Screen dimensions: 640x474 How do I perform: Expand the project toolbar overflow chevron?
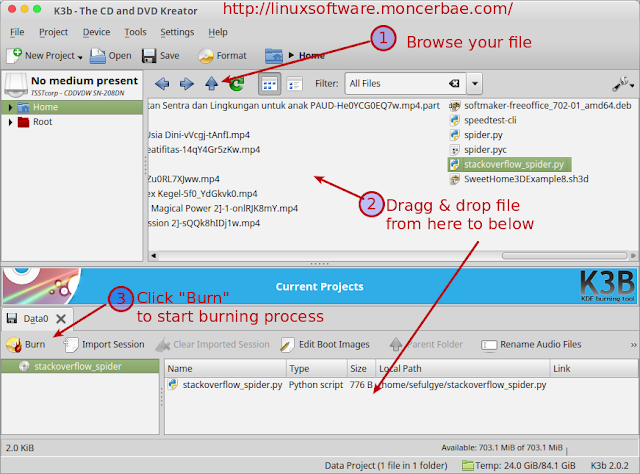(633, 345)
